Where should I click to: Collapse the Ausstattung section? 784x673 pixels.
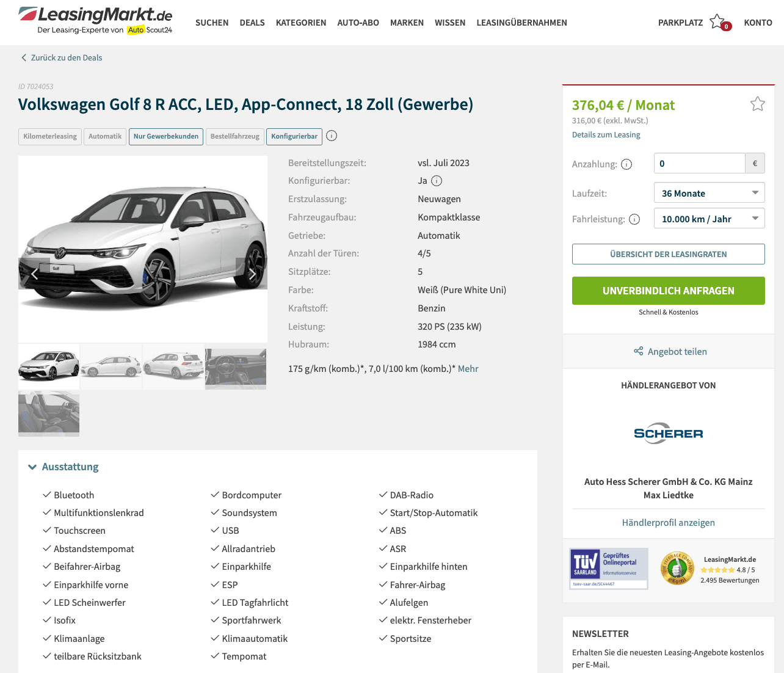64,467
